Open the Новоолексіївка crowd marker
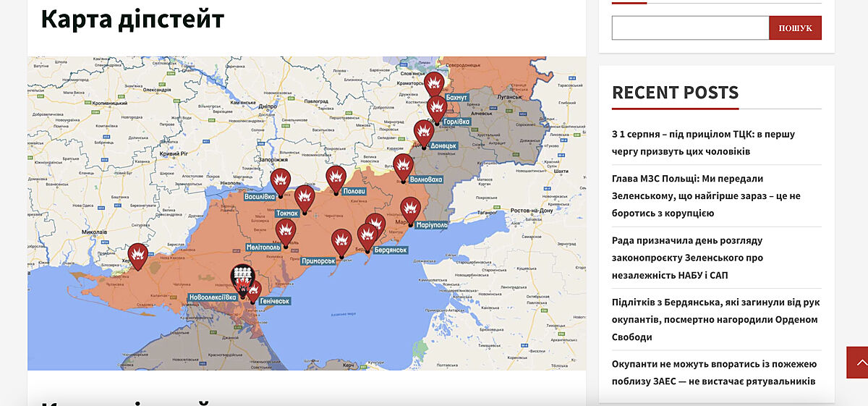The height and width of the screenshot is (406, 868). pyautogui.click(x=241, y=277)
